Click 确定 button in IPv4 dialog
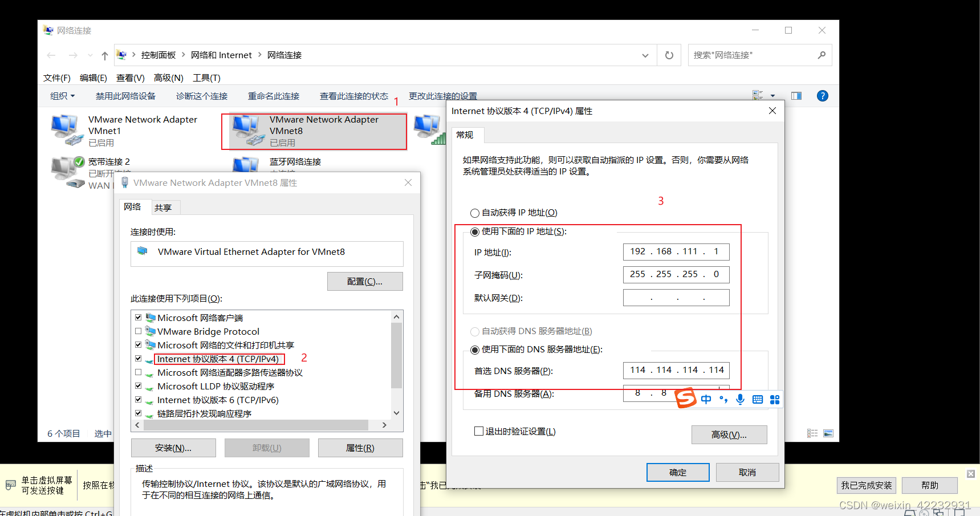 click(x=678, y=472)
